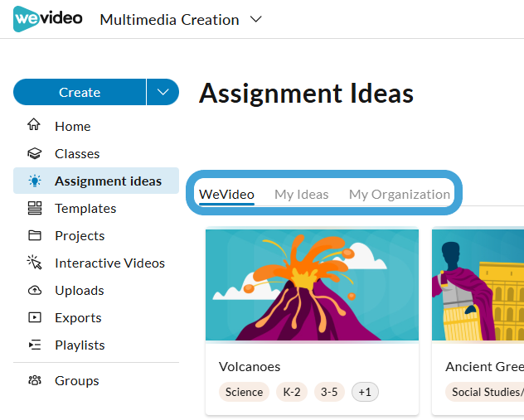Click the Assignment Ideas page heading

[306, 94]
